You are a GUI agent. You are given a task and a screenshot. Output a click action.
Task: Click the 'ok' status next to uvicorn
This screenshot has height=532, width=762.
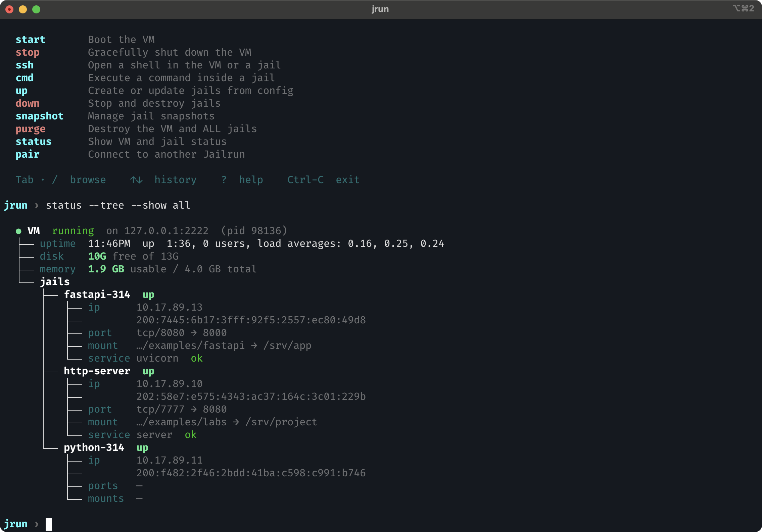click(x=197, y=358)
